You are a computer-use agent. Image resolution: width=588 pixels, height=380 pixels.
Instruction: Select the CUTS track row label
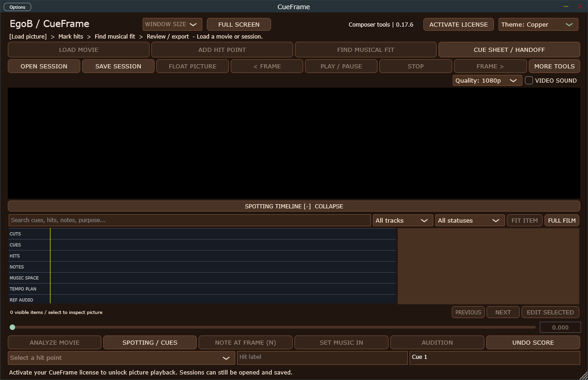pos(15,234)
